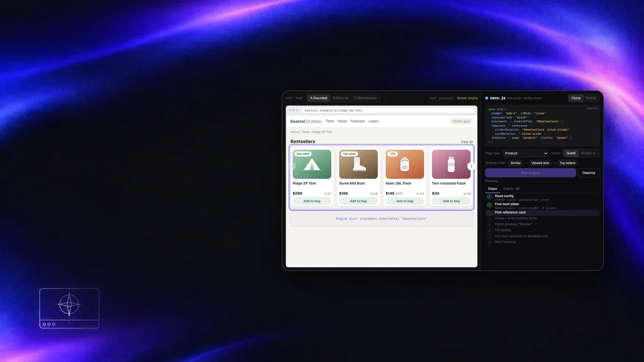This screenshot has height=362, width=644.
Task: Toggle the Viewed also strategy chip
Action: pos(540,163)
